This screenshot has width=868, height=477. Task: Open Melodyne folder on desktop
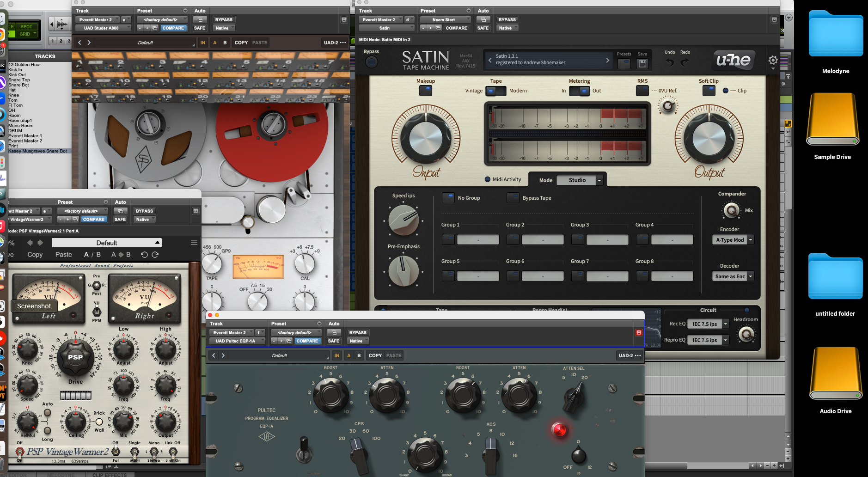(x=836, y=42)
